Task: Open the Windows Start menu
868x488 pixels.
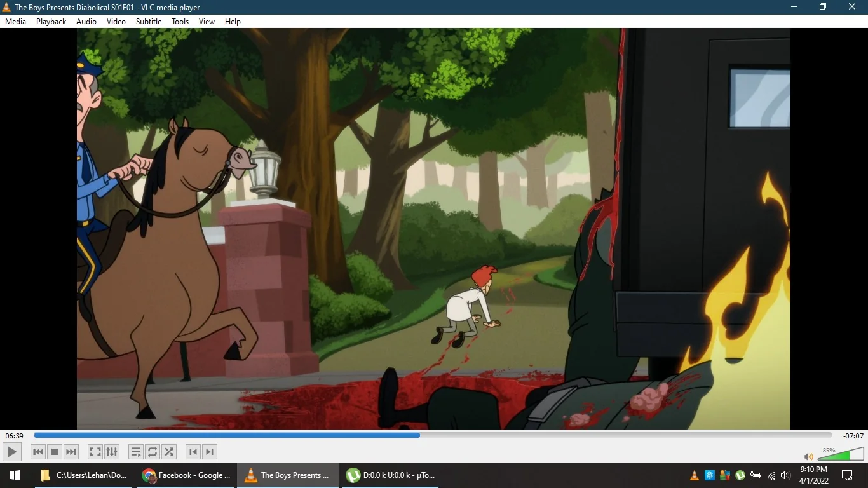Action: coord(15,475)
